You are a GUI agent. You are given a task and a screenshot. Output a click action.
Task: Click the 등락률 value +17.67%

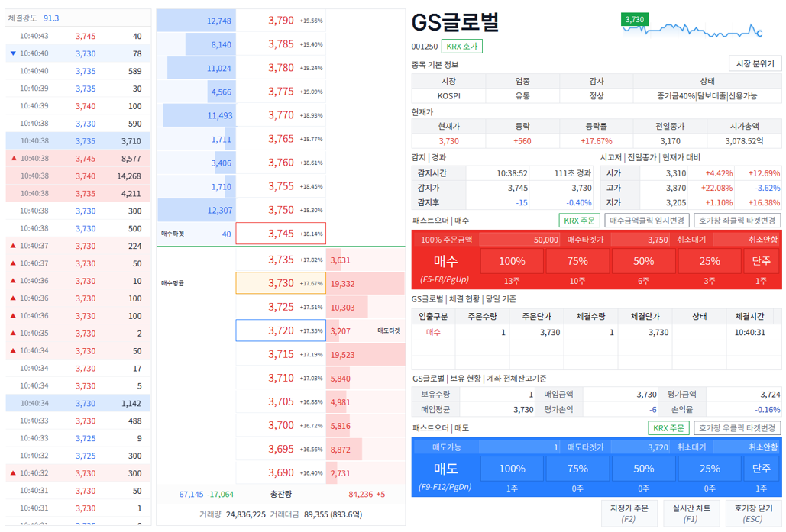596,141
